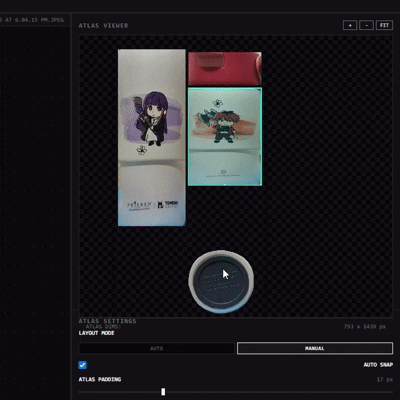Toggle the Auto Snap checkbox

pyautogui.click(x=82, y=365)
